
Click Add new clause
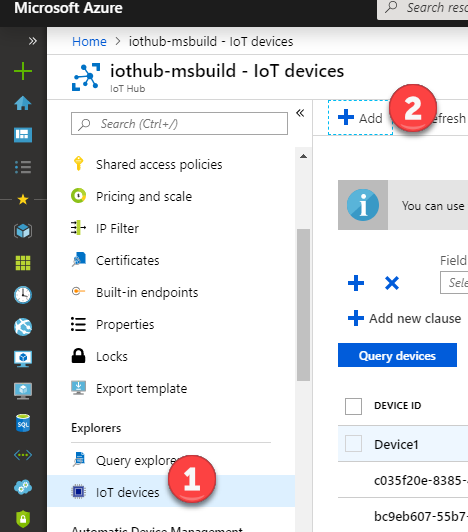tap(405, 318)
